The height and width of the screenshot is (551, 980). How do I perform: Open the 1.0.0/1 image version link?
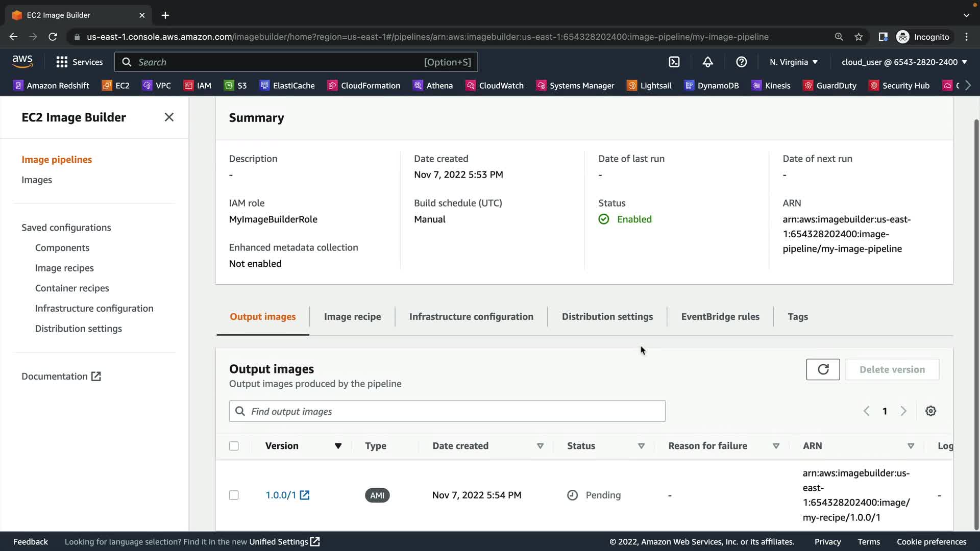click(281, 495)
